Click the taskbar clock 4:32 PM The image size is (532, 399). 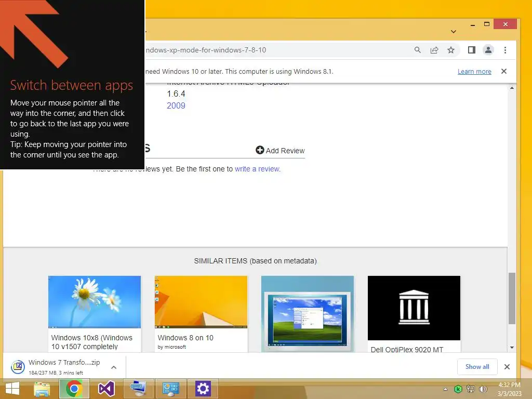[x=509, y=385]
